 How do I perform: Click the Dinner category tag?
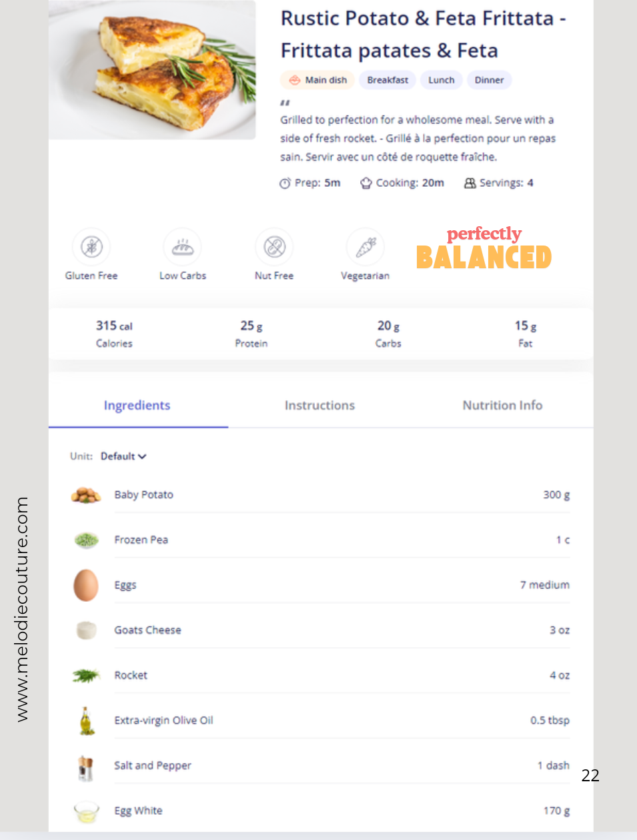pos(489,80)
